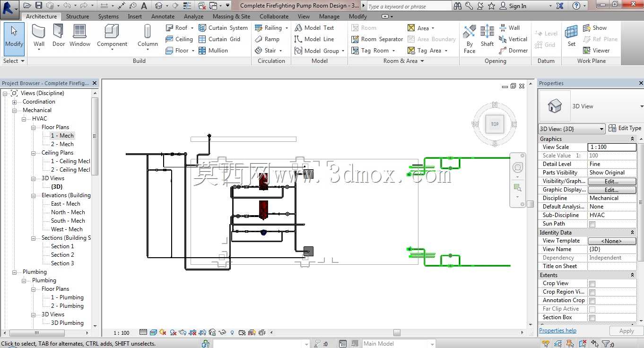
Task: Click the TOP face of the ViewCube
Action: tap(495, 124)
